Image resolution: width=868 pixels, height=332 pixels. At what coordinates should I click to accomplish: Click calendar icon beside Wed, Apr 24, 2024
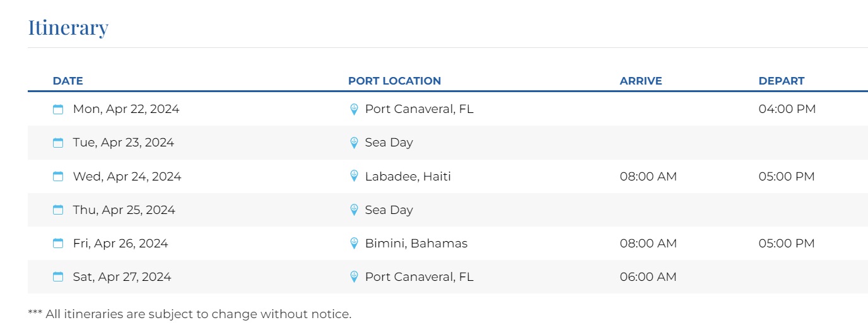coord(58,177)
